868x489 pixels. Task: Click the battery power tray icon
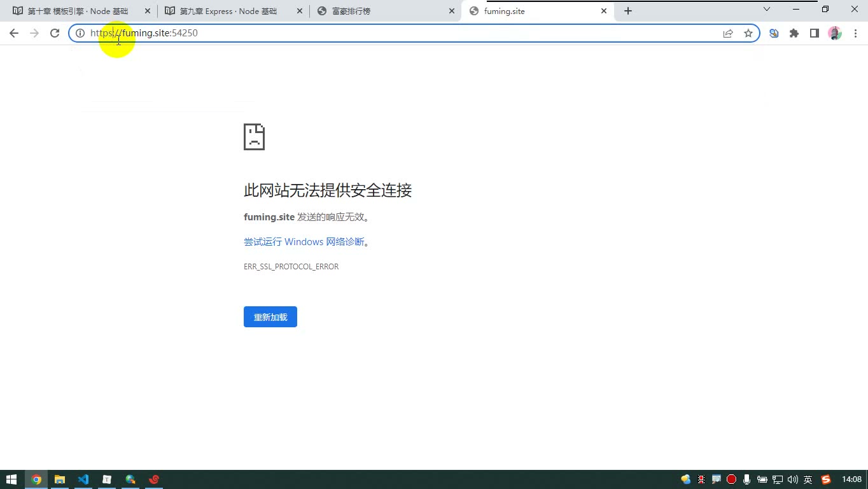pos(762,479)
